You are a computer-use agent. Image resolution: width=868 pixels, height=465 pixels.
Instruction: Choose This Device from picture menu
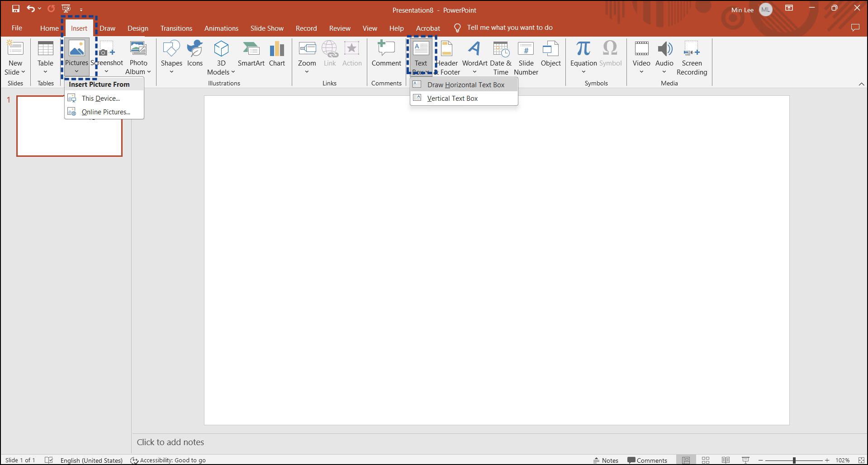pos(104,98)
